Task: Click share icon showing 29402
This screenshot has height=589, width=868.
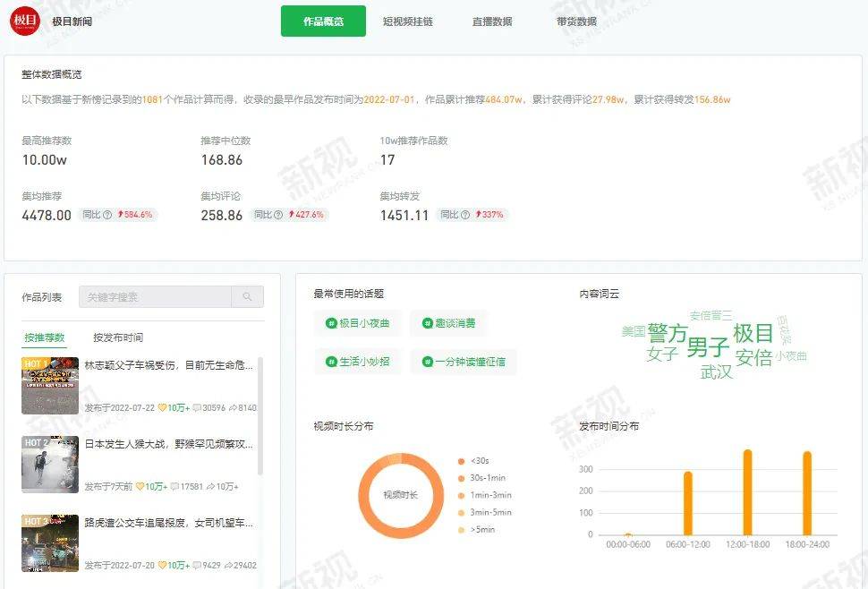Action: tap(228, 565)
